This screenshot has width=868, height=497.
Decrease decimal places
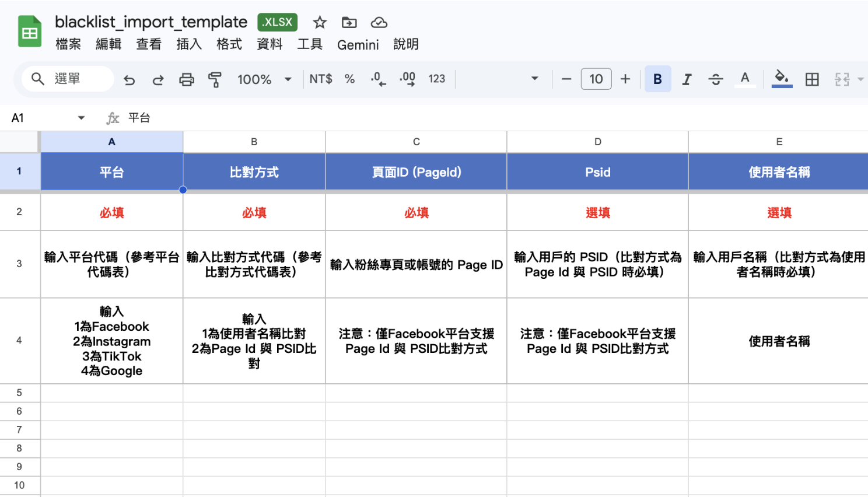coord(378,79)
